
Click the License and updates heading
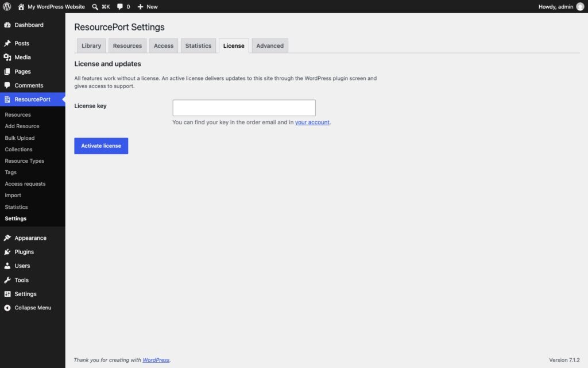pyautogui.click(x=107, y=64)
